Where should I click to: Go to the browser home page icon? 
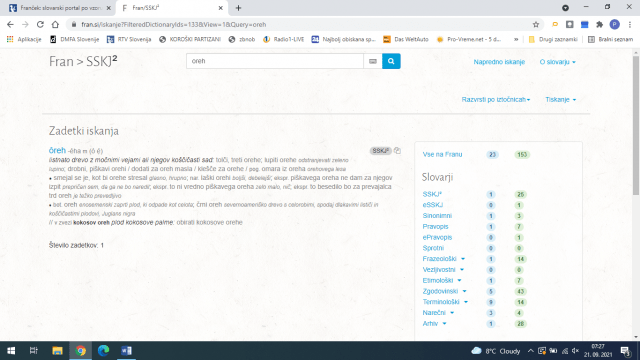pyautogui.click(x=55, y=24)
